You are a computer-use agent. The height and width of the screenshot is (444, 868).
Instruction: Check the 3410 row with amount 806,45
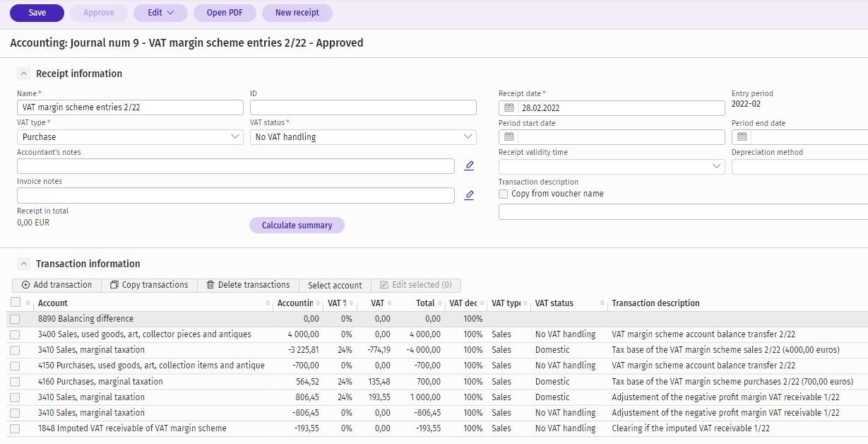coord(16,397)
